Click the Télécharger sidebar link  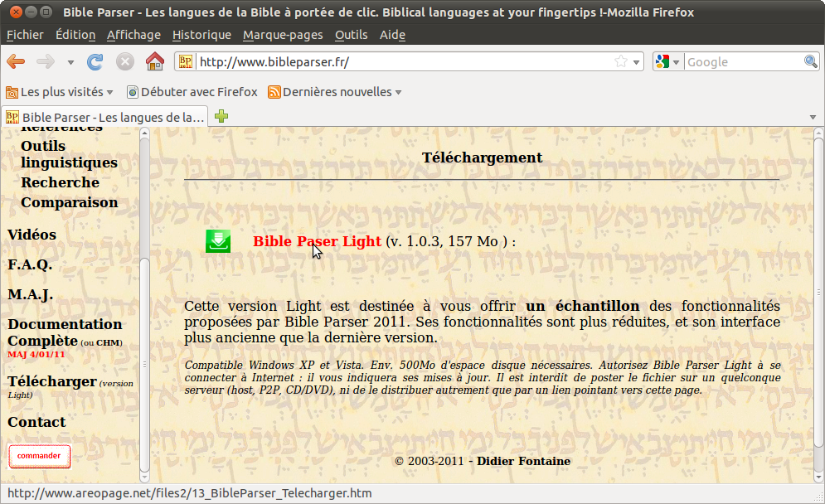click(52, 381)
